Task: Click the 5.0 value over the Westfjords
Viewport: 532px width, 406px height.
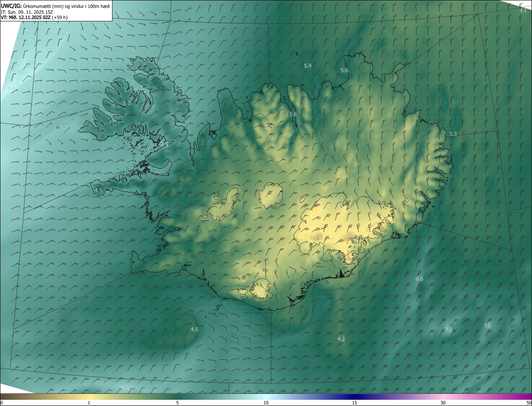Action: pos(127,103)
